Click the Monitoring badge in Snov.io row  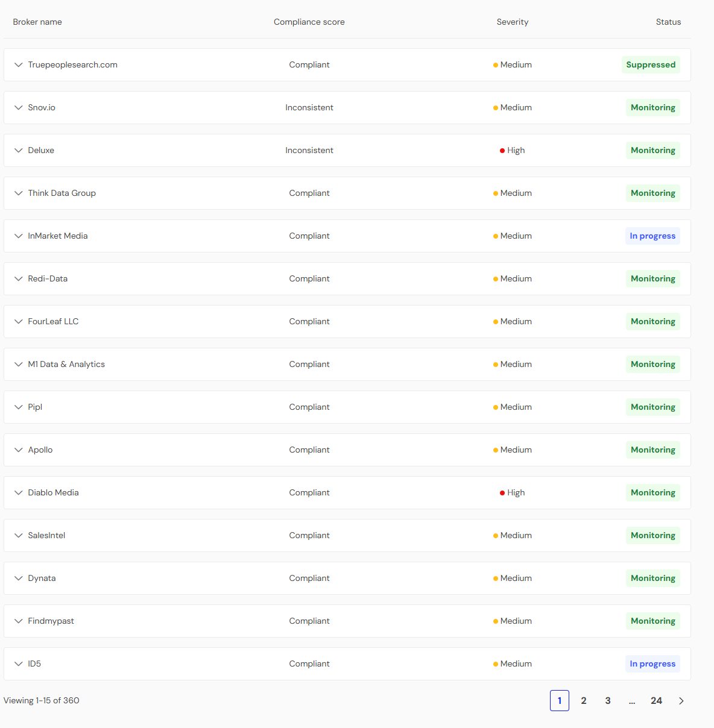click(653, 107)
